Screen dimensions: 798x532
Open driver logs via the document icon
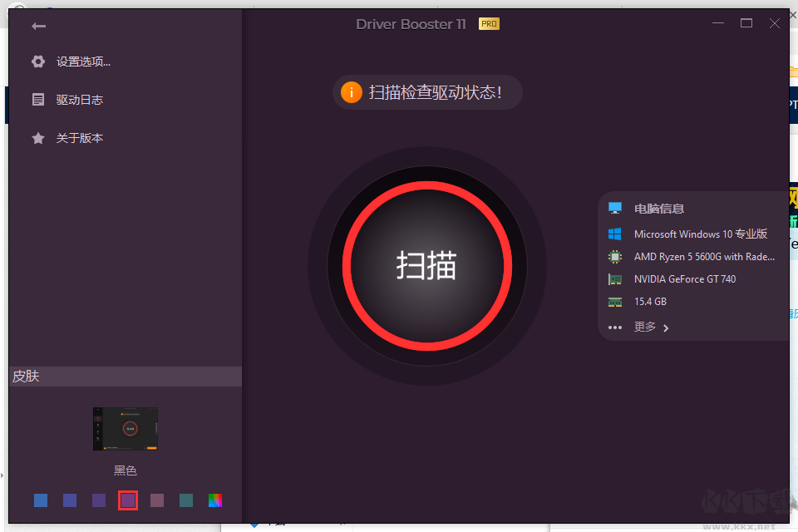click(x=38, y=99)
